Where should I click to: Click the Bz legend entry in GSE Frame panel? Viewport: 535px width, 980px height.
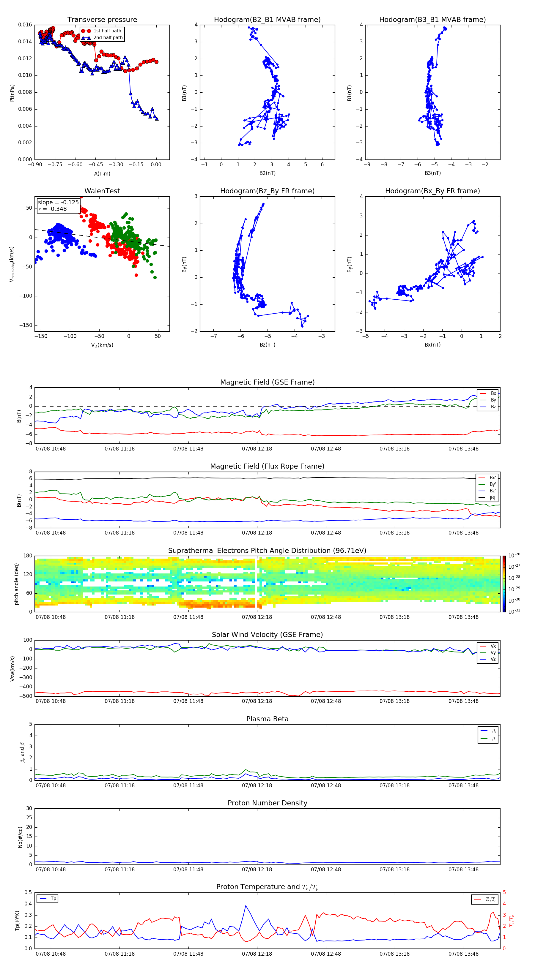(488, 407)
